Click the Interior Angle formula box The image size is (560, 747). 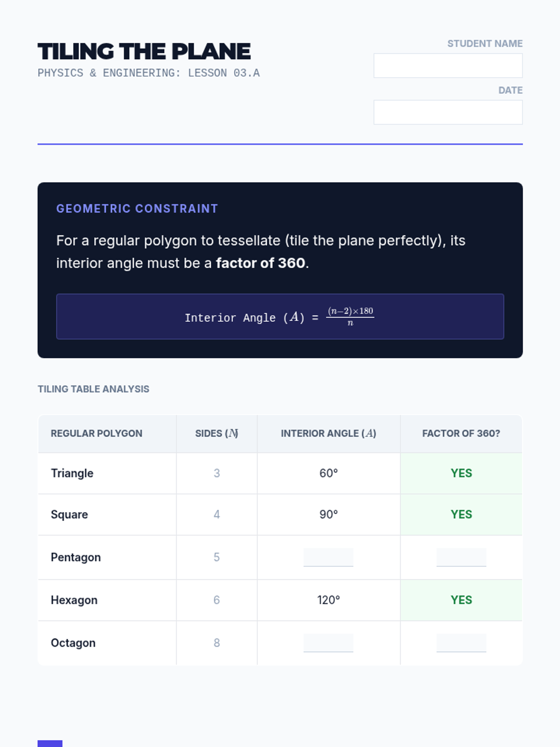click(280, 317)
